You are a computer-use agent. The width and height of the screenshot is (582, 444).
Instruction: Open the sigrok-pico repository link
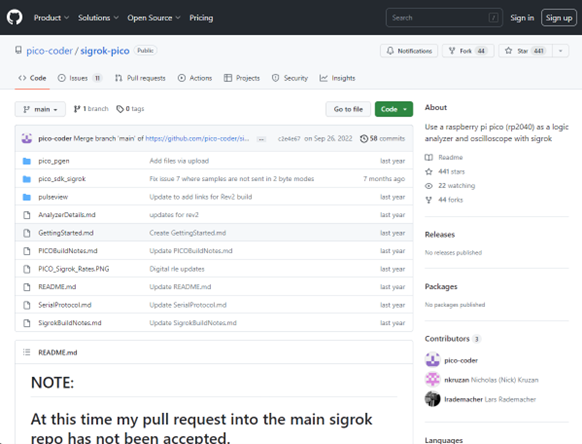pos(105,50)
